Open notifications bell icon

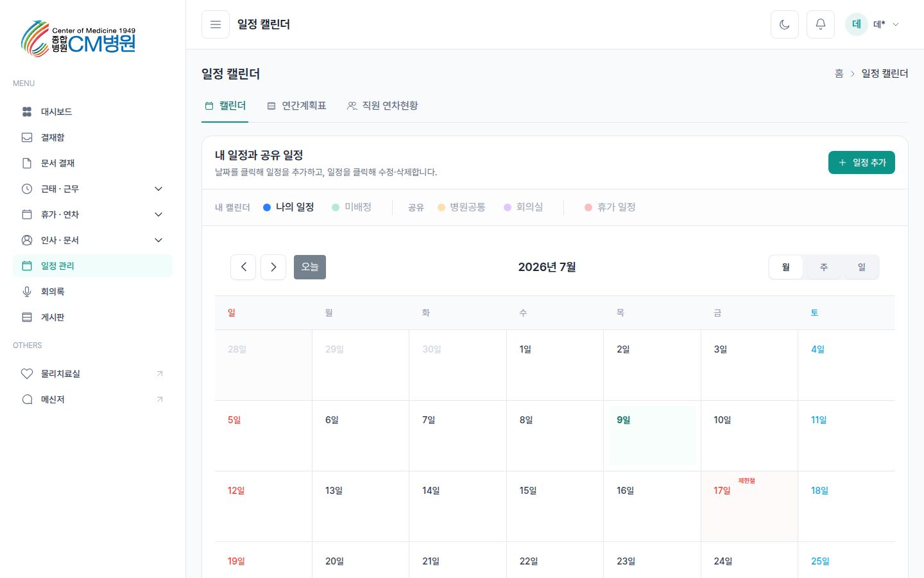[820, 24]
